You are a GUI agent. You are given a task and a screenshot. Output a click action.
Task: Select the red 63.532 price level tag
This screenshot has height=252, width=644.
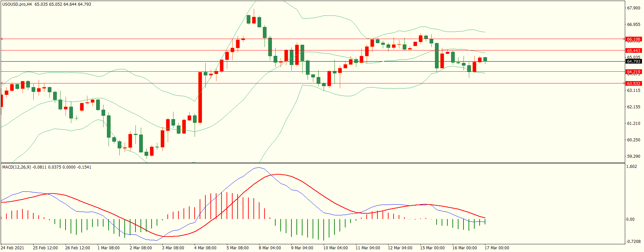(634, 83)
